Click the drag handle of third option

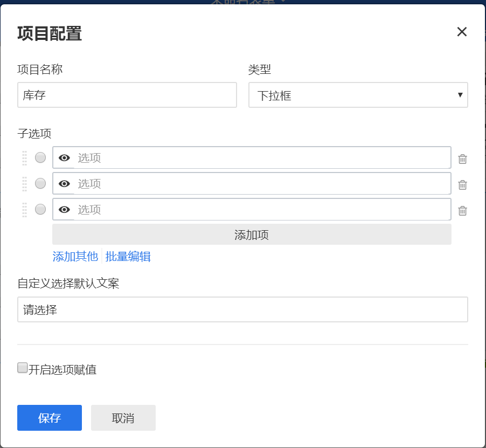click(24, 210)
